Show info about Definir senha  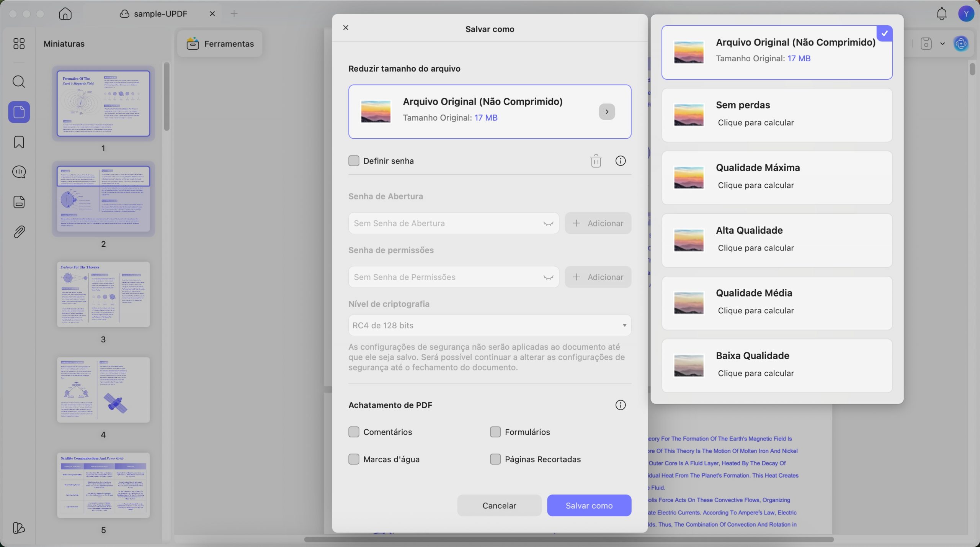point(620,161)
